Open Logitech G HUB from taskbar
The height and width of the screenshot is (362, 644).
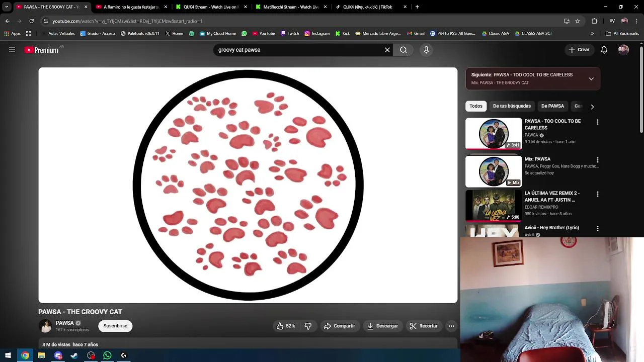pyautogui.click(x=124, y=355)
